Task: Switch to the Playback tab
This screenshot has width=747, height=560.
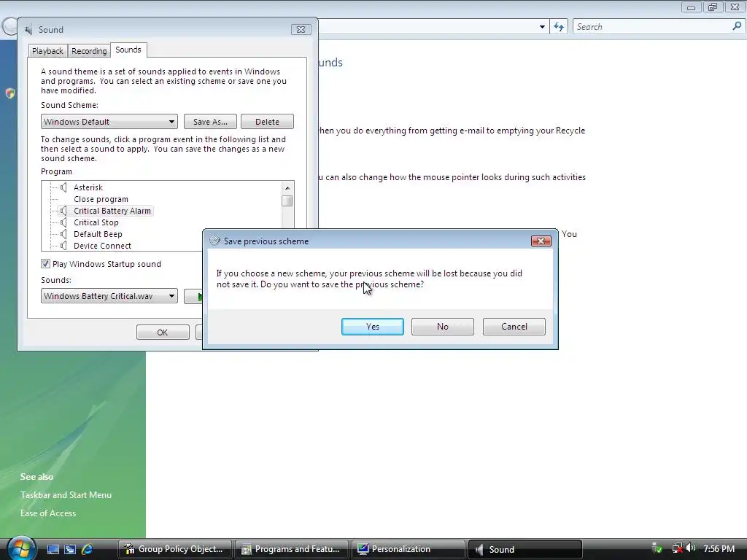Action: point(47,51)
